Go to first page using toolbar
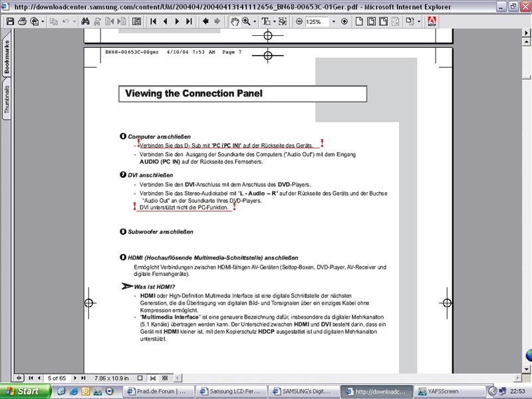The image size is (532, 399). coord(153,21)
